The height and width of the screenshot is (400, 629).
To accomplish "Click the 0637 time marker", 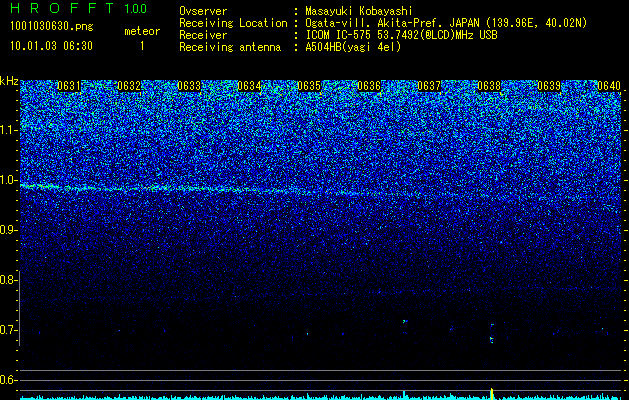I will [x=429, y=86].
